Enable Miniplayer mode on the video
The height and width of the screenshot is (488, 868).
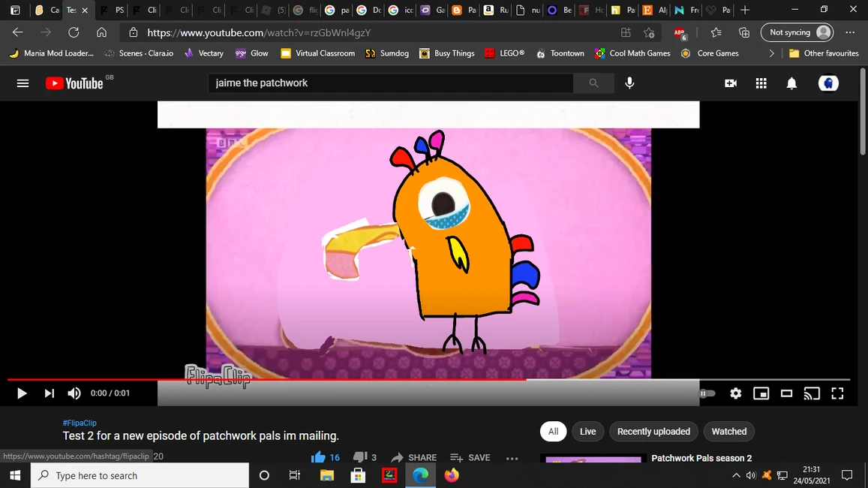tap(761, 393)
